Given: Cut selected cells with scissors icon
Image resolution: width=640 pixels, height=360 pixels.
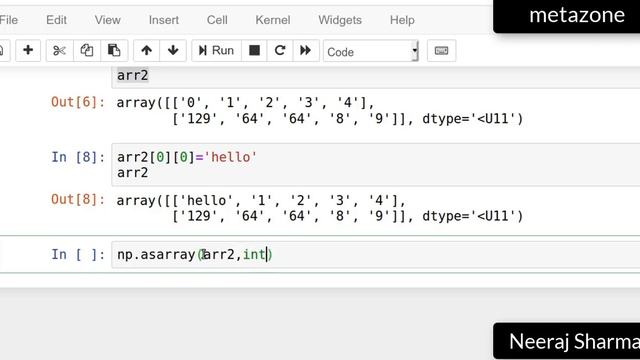Looking at the screenshot, I should pos(60,51).
